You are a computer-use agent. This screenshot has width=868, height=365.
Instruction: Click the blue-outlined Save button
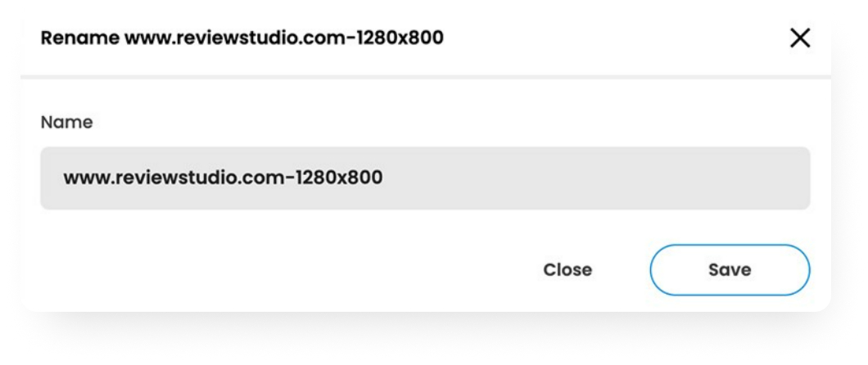point(730,269)
